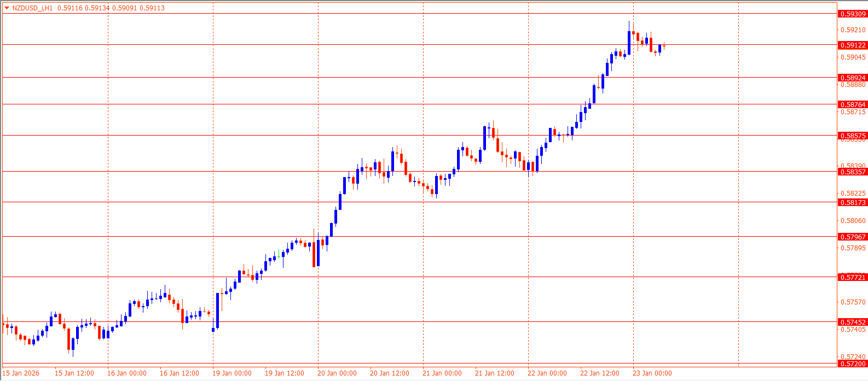This screenshot has width=868, height=381.
Task: Click the 0.59113 close price value
Action: pos(153,8)
